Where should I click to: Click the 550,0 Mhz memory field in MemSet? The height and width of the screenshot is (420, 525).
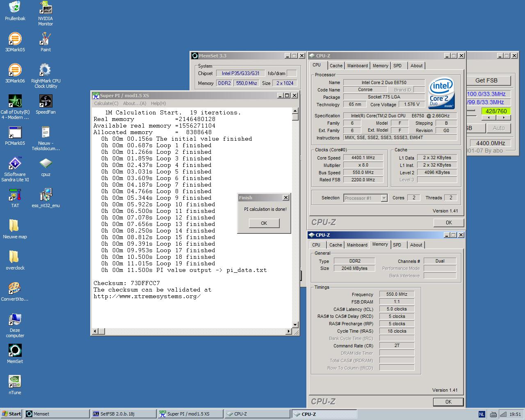(x=247, y=83)
